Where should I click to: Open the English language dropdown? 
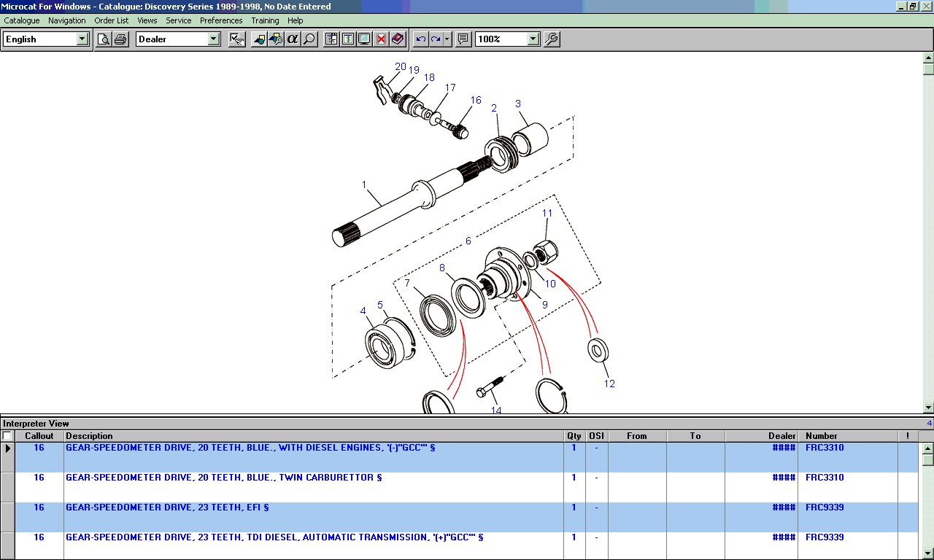tap(82, 39)
